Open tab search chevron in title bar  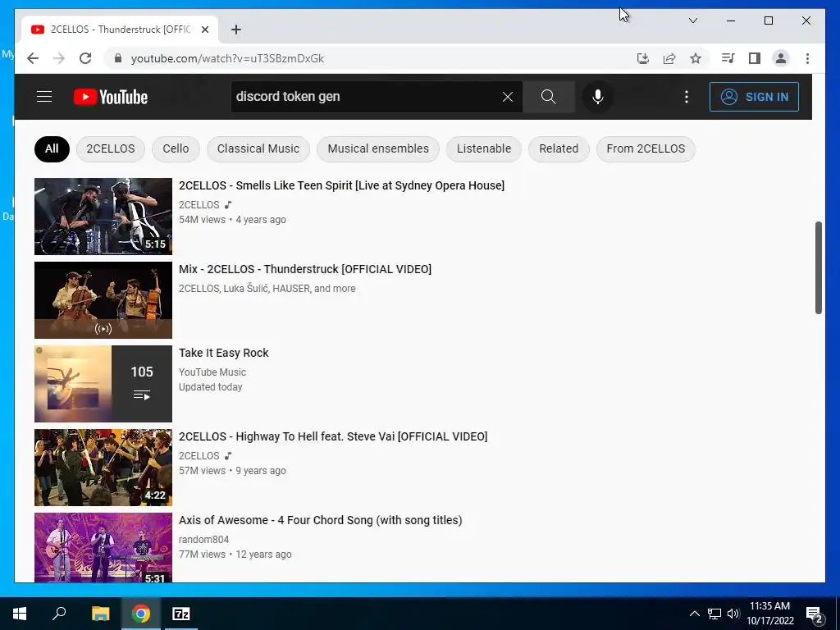[x=692, y=21]
